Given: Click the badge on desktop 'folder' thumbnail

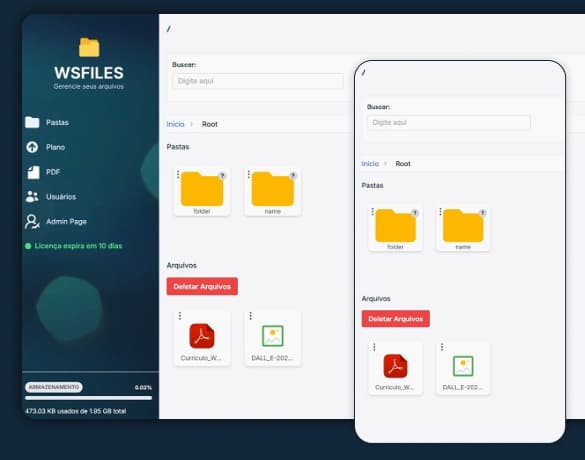Looking at the screenshot, I should click(222, 175).
